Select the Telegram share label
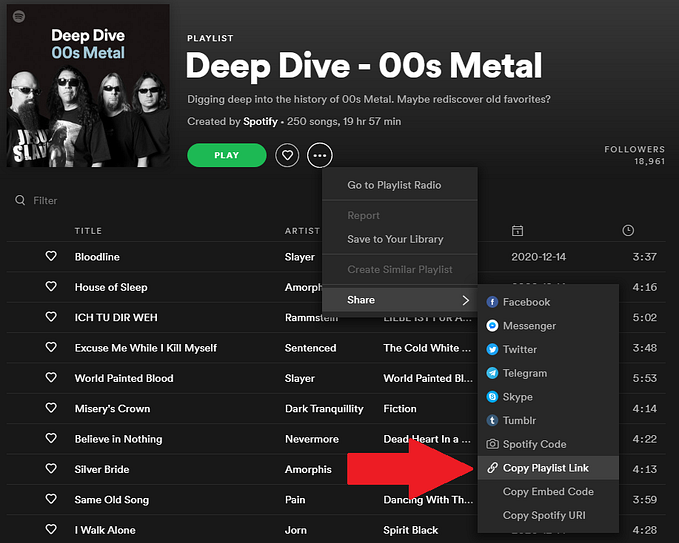The height and width of the screenshot is (543, 679). pyautogui.click(x=525, y=373)
